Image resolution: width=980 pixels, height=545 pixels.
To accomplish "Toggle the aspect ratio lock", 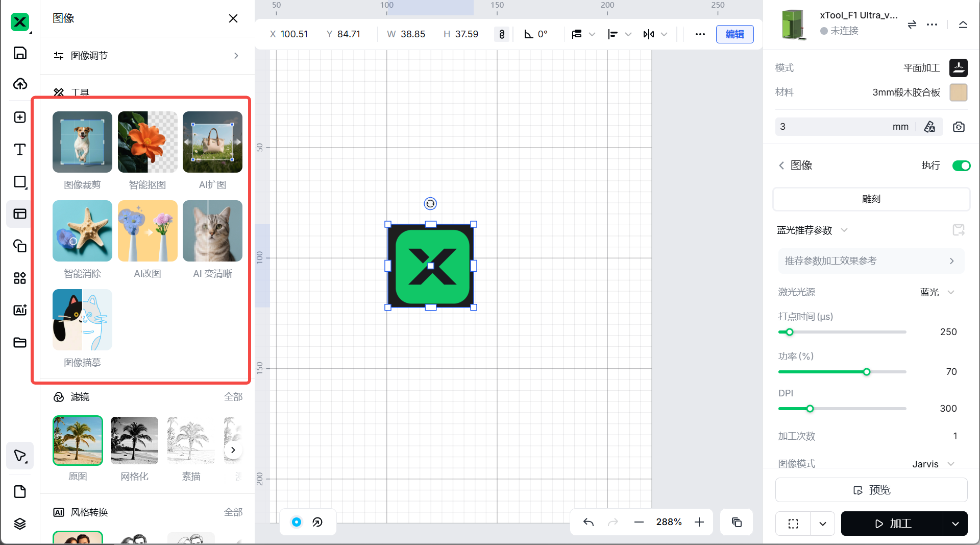I will point(502,34).
